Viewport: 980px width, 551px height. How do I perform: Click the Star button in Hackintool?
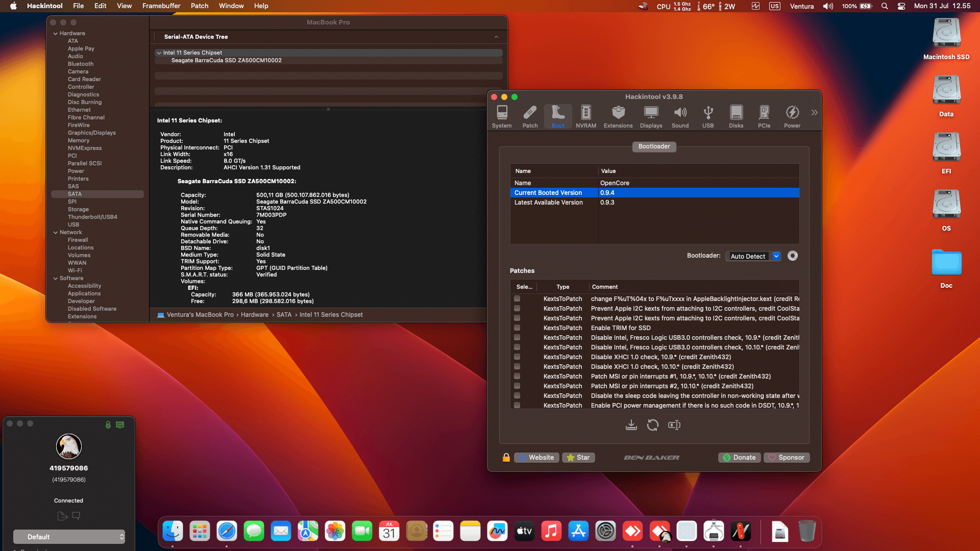578,458
